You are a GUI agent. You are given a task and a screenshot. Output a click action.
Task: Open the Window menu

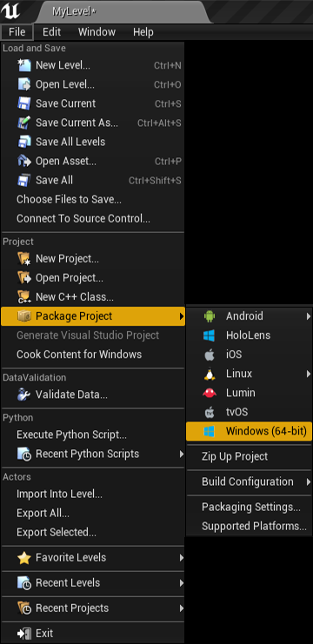click(97, 32)
